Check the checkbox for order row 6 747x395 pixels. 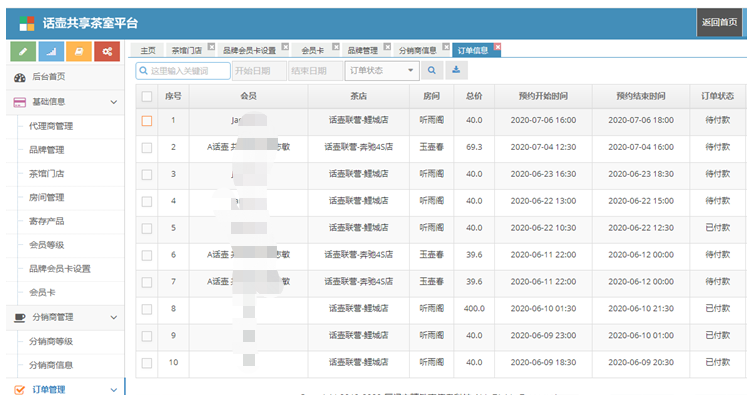(x=147, y=255)
